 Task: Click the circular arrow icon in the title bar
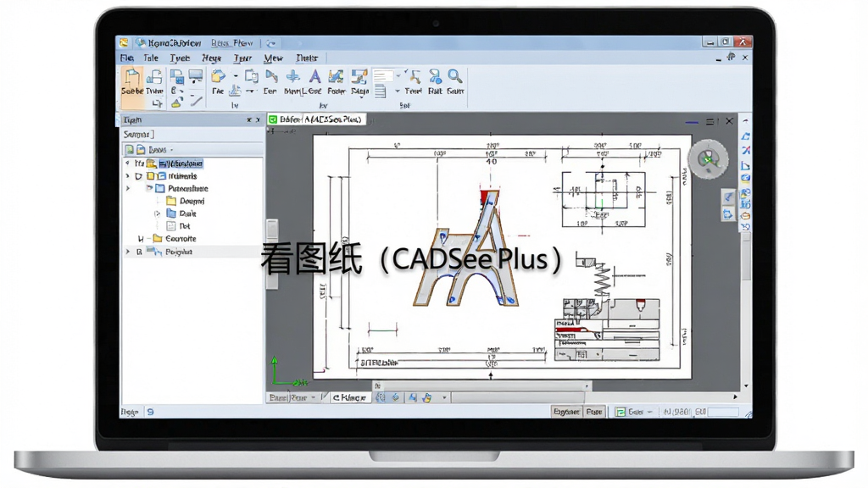[270, 42]
